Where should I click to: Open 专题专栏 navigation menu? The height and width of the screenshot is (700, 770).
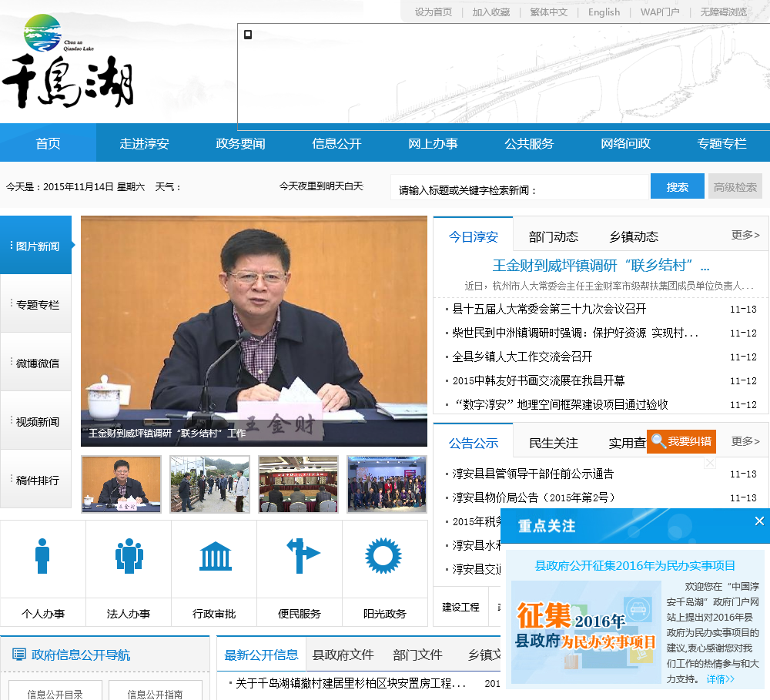(722, 143)
